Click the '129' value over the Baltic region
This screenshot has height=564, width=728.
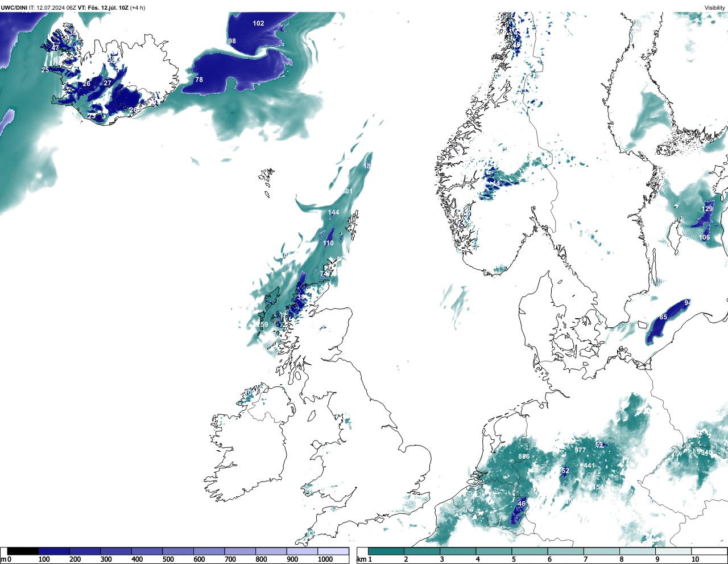pos(707,209)
